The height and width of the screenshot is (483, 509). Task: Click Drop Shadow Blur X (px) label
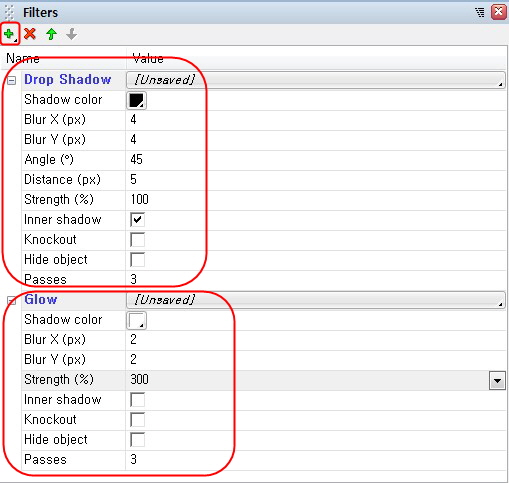55,120
